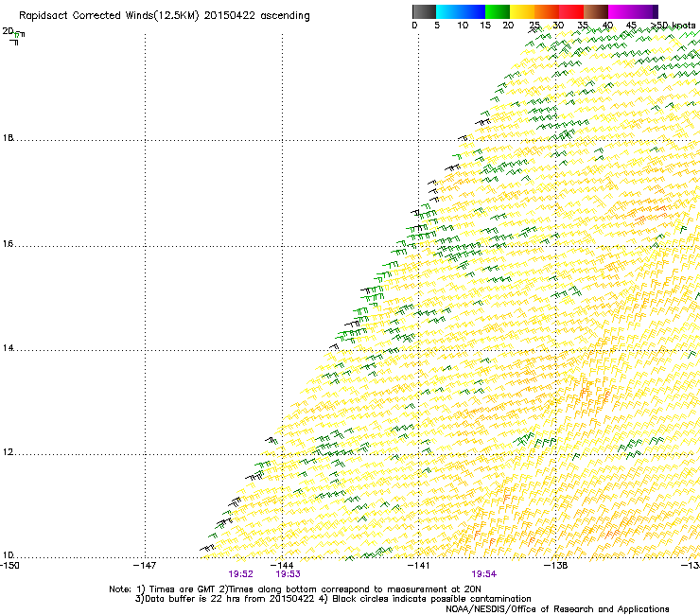This screenshot has height=615, width=700.
Task: Click the green 15-20 knots legend segment
Action: tap(497, 11)
